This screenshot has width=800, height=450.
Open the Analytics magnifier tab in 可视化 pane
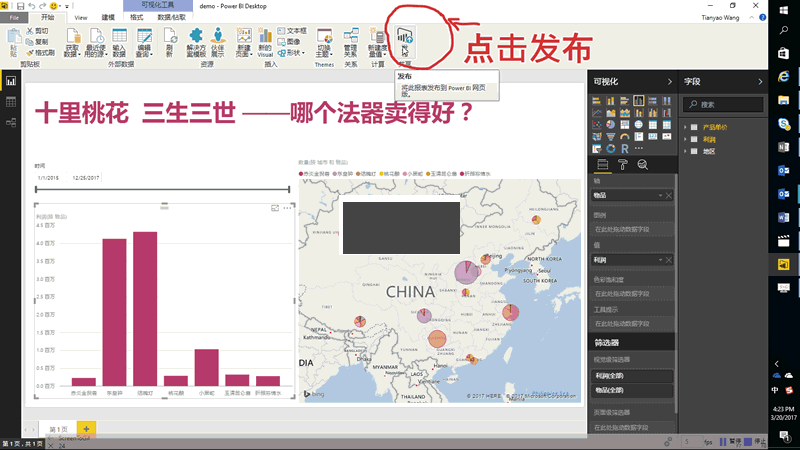pos(642,165)
